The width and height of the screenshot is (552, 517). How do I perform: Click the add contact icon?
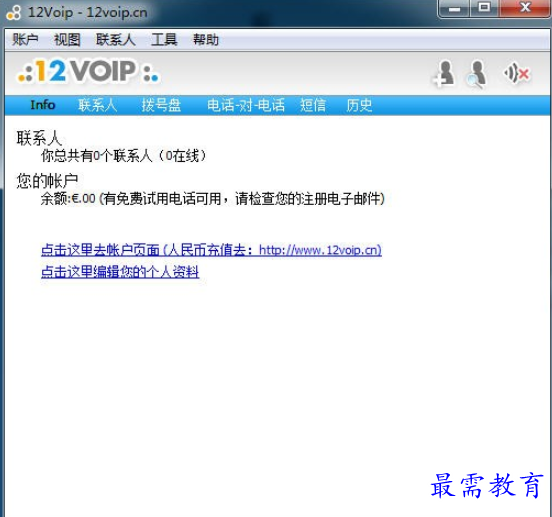tap(444, 74)
